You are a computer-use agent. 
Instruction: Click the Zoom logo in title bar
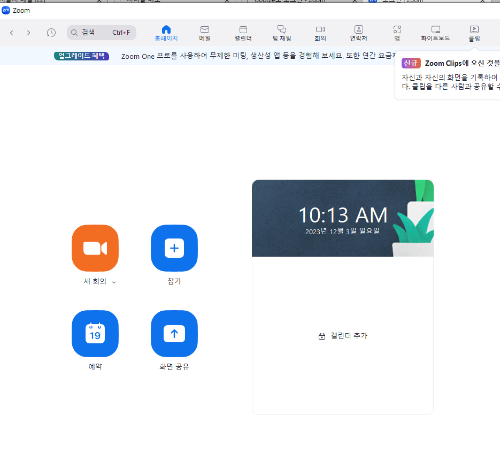point(6,10)
